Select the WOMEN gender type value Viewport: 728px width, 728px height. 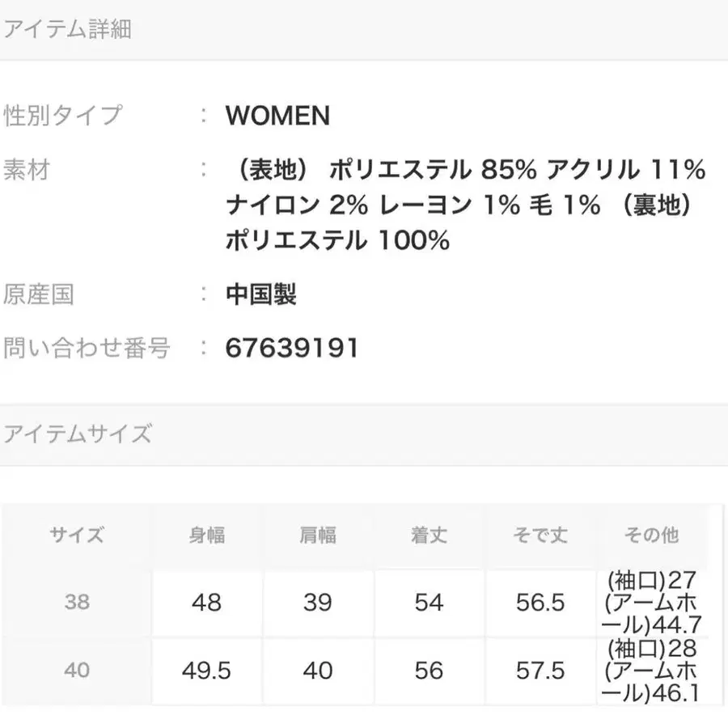point(277,116)
